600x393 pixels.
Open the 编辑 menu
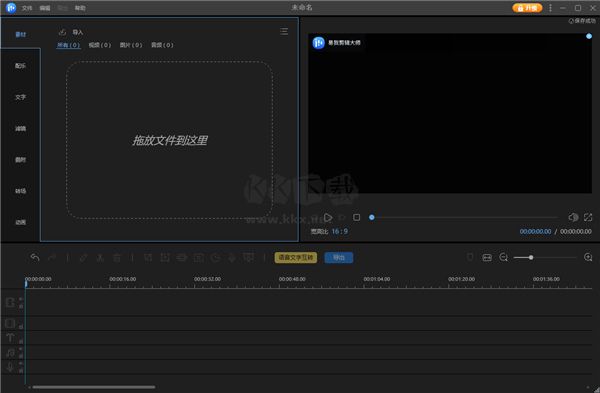(45, 8)
